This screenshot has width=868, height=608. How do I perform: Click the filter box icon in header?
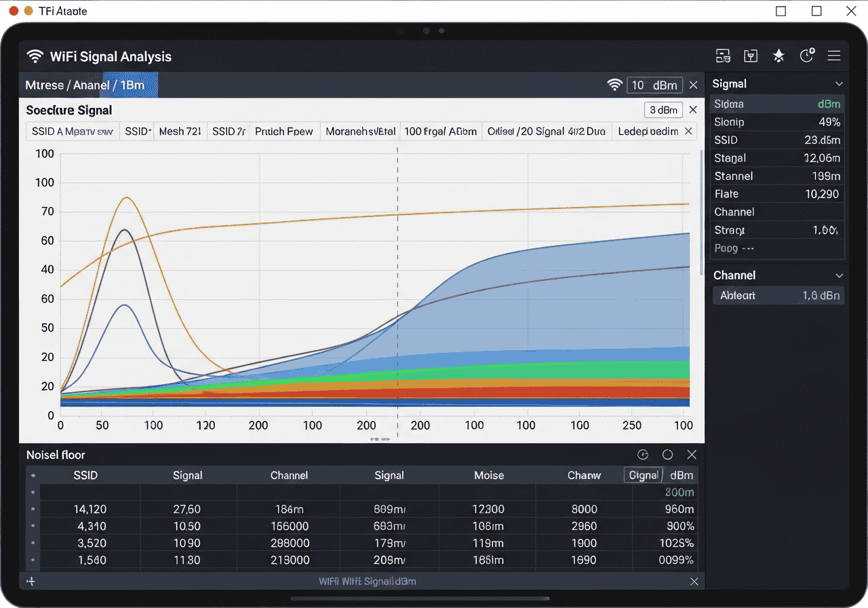coord(751,56)
